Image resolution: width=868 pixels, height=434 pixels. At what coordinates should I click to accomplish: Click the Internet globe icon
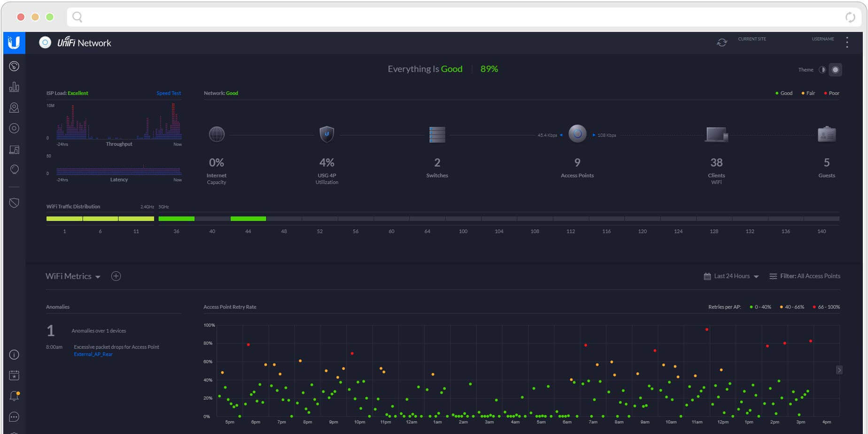click(217, 134)
